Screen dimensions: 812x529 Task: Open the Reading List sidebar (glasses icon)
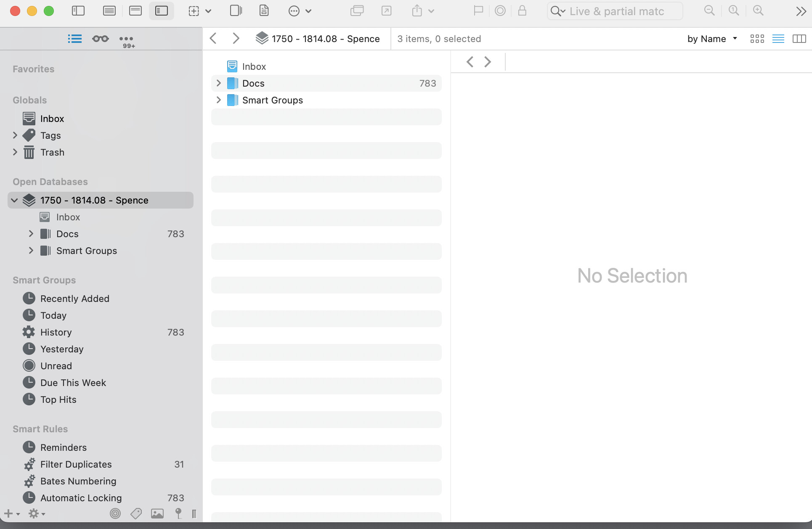pos(101,39)
